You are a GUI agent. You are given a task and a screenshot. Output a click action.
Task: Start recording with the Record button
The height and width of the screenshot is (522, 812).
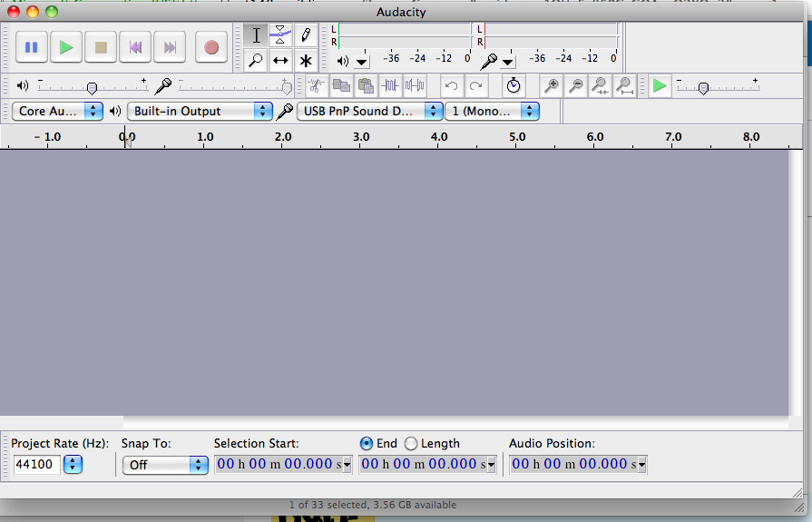pyautogui.click(x=211, y=47)
